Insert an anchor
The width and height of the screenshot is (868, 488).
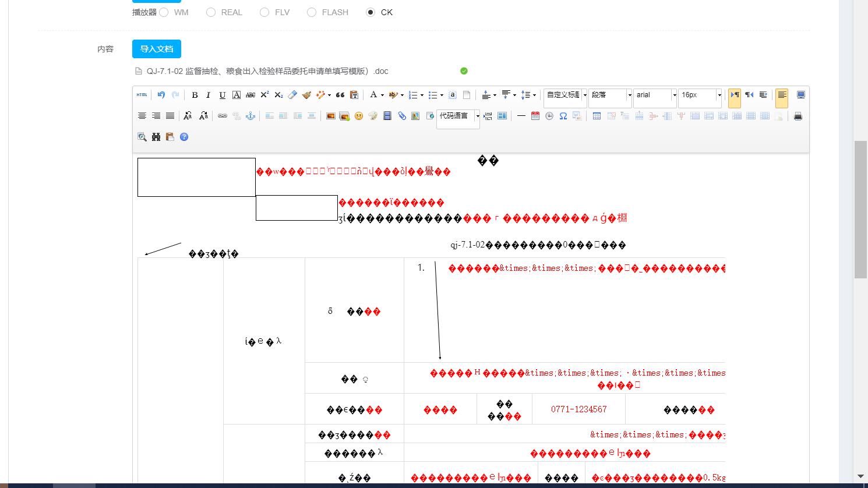250,116
